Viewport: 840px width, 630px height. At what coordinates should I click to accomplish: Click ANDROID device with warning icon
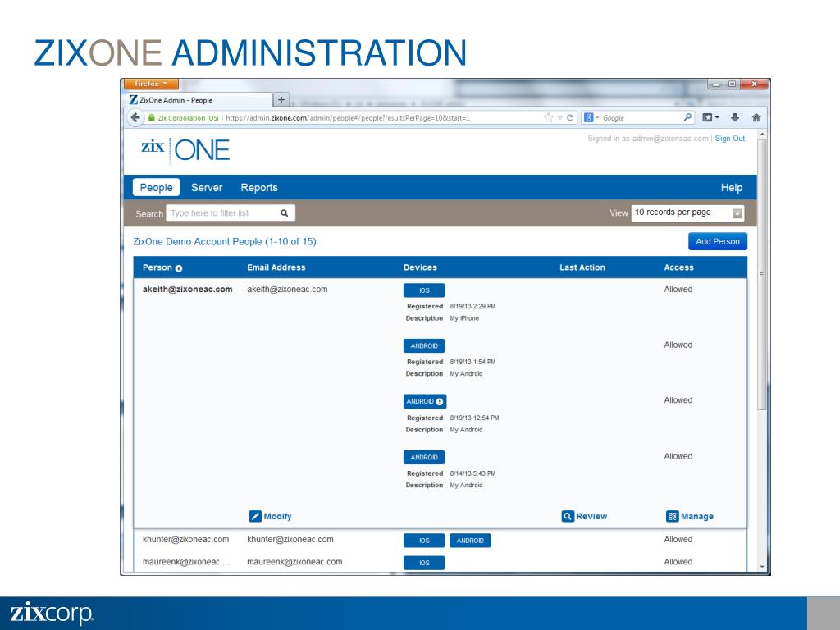[425, 402]
